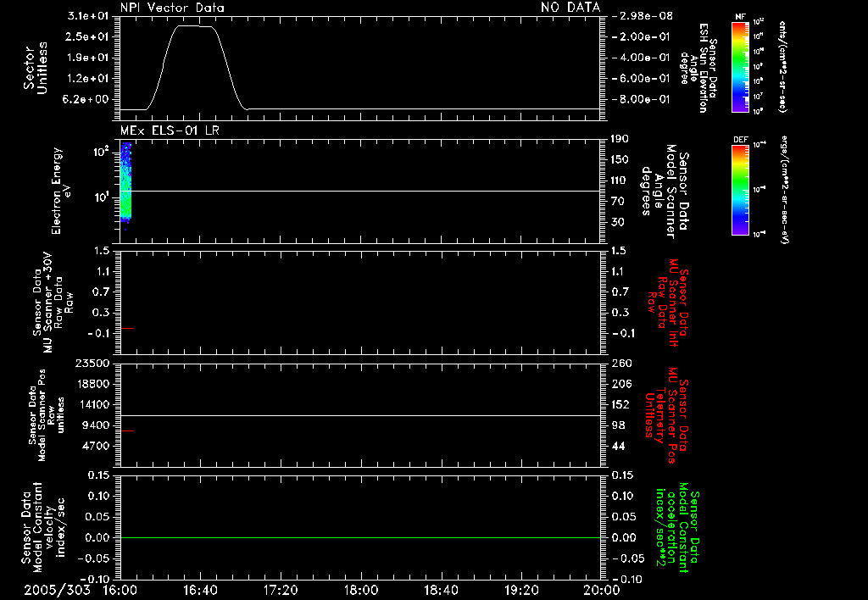Image resolution: width=868 pixels, height=600 pixels.
Task: Click the 'MEx ELS-01 LR' panel title
Action: pos(170,131)
